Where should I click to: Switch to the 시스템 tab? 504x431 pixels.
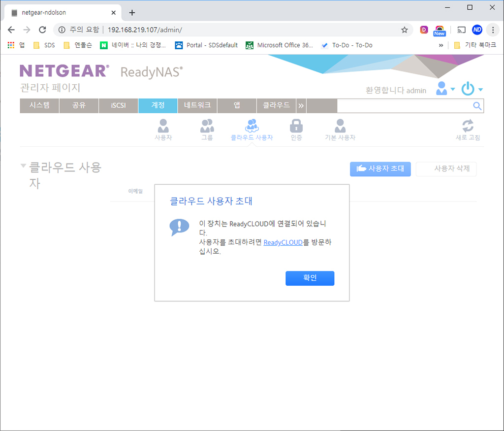tap(39, 106)
